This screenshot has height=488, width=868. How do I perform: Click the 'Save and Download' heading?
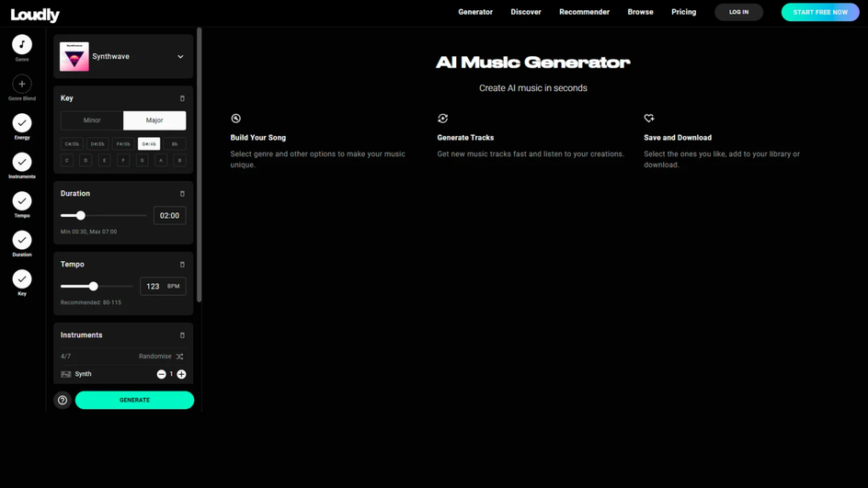(x=678, y=138)
